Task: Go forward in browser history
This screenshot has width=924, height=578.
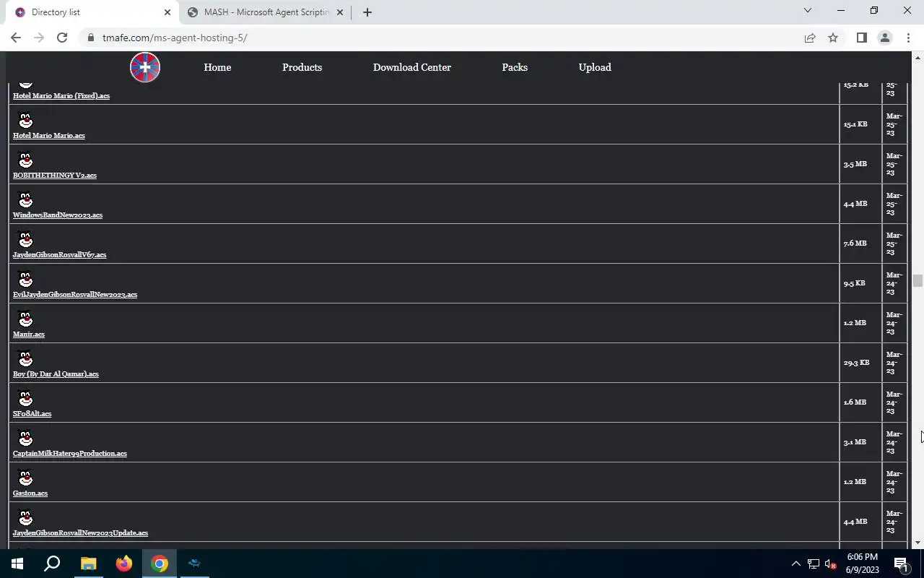Action: [39, 38]
